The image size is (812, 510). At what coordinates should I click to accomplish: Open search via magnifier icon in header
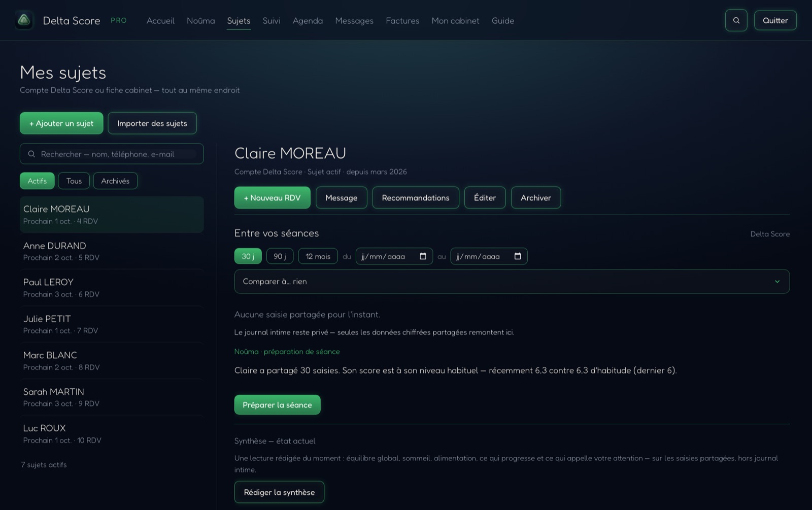(x=736, y=20)
